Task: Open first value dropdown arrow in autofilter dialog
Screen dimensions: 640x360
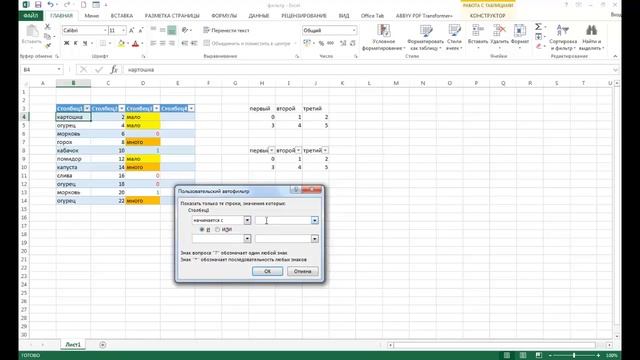Action: click(315, 220)
